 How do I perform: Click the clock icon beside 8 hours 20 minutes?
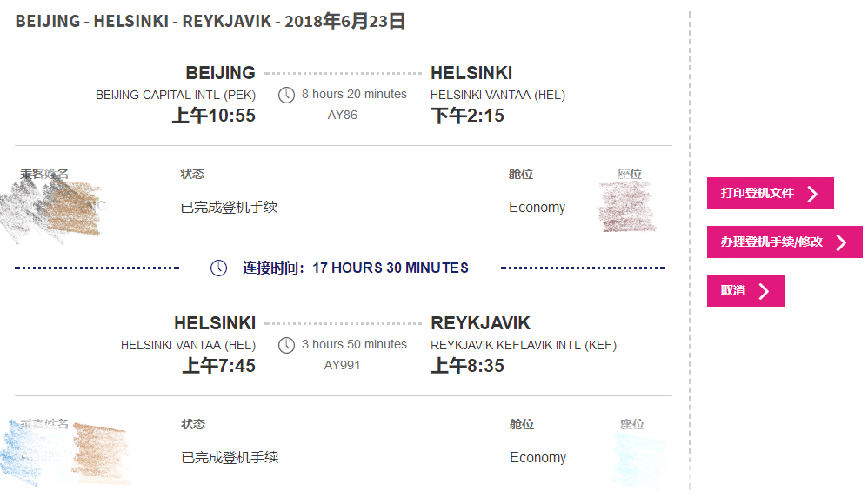286,95
